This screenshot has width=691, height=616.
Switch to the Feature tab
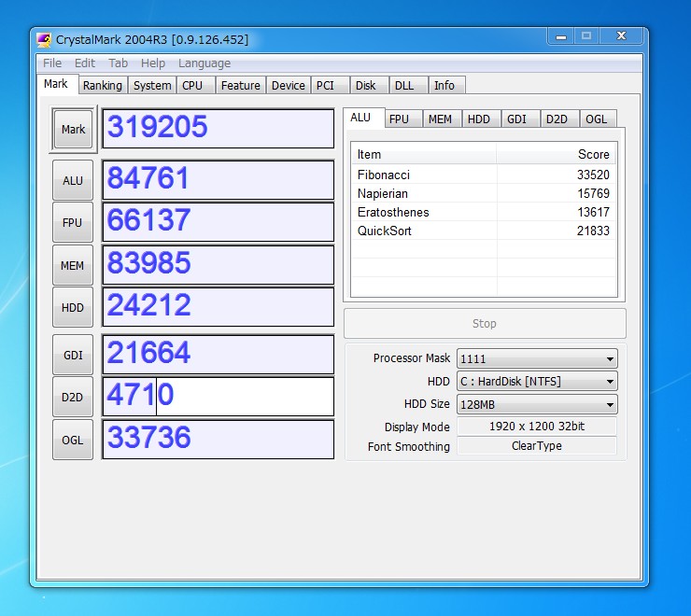[x=241, y=85]
